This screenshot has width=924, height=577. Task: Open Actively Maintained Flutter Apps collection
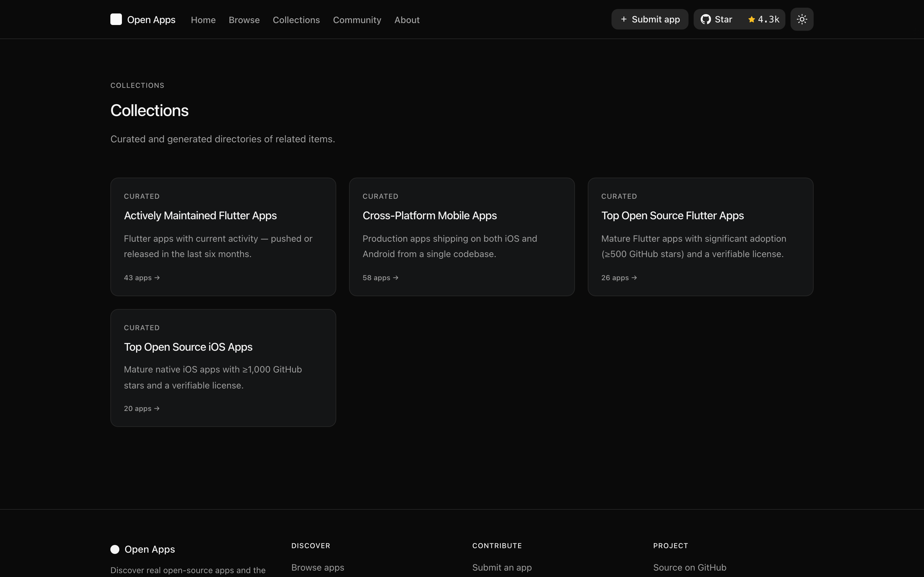point(223,237)
